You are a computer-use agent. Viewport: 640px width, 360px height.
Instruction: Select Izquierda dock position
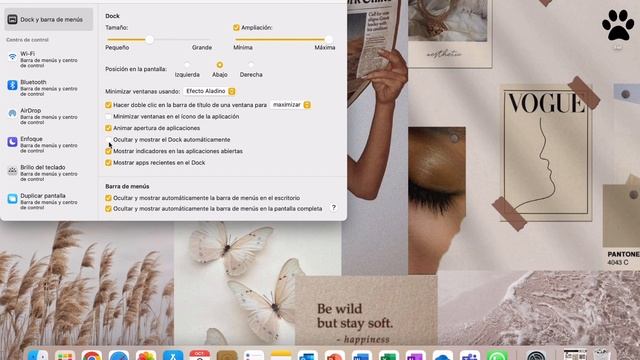(x=187, y=65)
